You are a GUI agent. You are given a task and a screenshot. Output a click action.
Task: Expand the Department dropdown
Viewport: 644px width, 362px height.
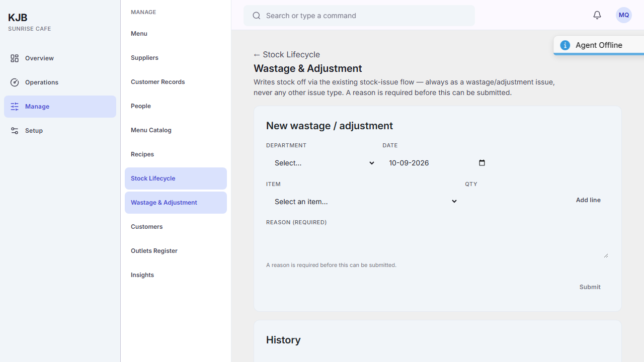click(x=325, y=163)
